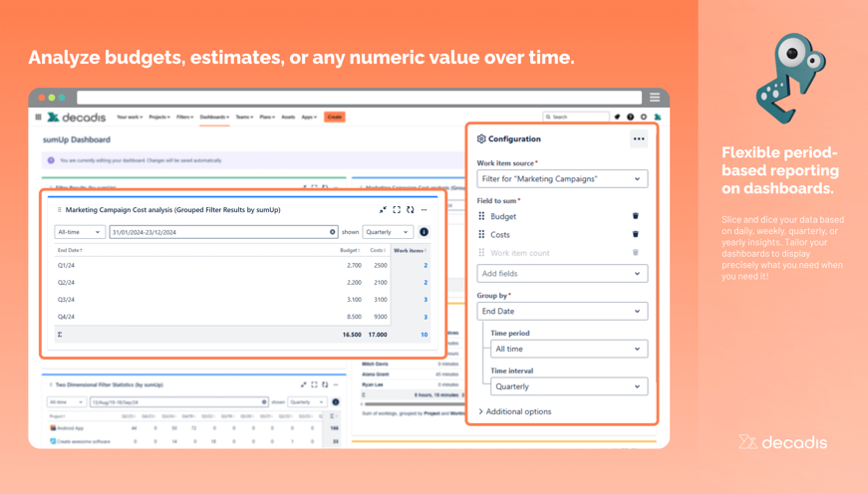This screenshot has width=868, height=494.
Task: Open All-time dropdown in Two Dimensional gadget
Action: click(67, 401)
